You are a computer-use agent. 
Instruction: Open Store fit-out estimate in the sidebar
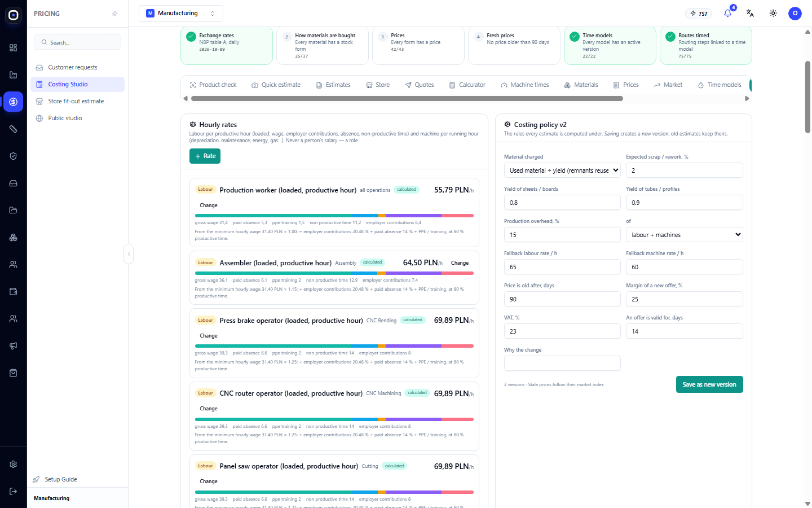[x=77, y=101]
